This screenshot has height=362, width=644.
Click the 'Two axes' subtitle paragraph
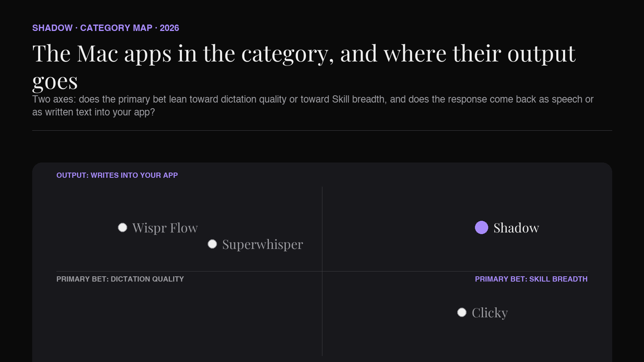point(313,106)
